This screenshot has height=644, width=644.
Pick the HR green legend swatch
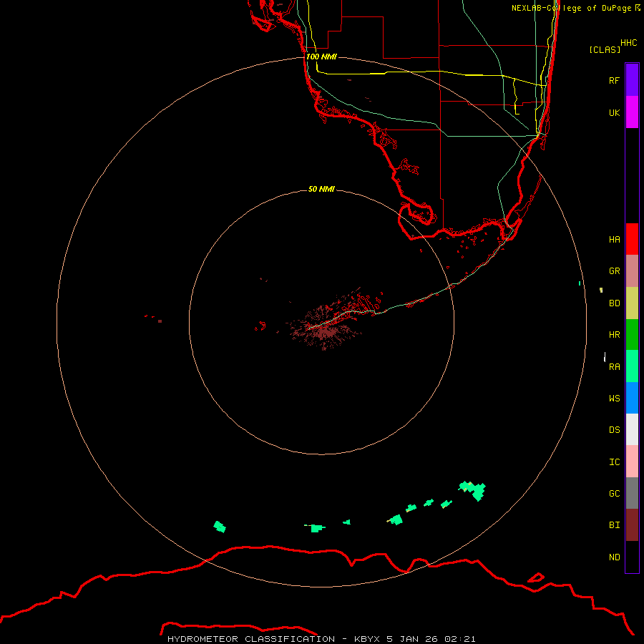coord(632,335)
